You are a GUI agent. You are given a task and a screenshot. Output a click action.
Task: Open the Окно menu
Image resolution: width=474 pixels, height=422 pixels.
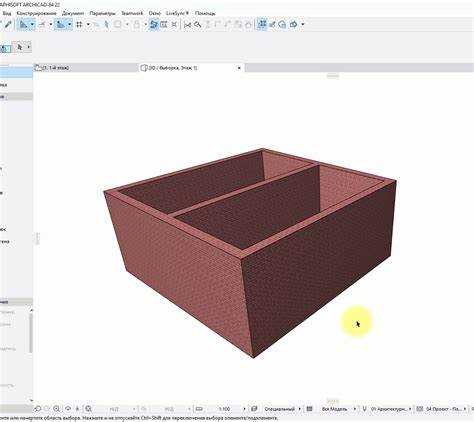point(155,13)
